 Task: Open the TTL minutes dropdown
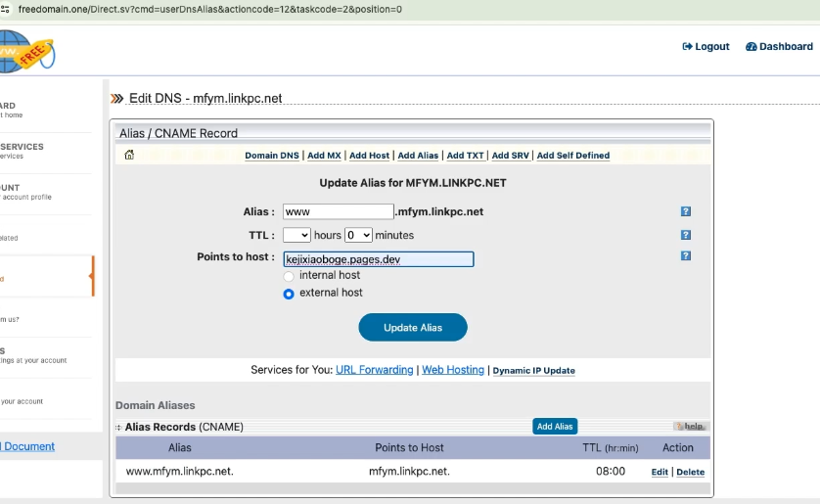coord(359,235)
